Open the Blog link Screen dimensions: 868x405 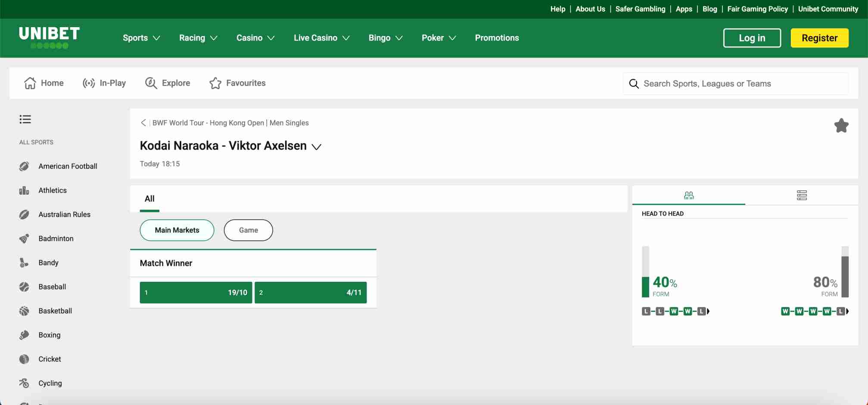point(709,9)
